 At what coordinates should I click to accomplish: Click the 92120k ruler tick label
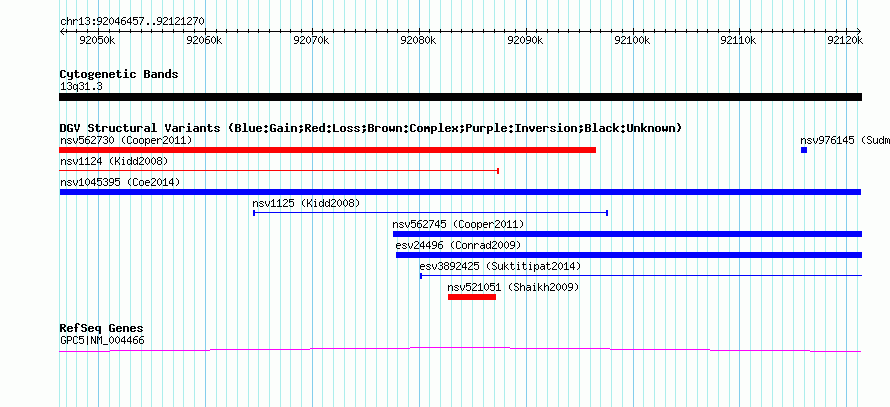pos(846,40)
